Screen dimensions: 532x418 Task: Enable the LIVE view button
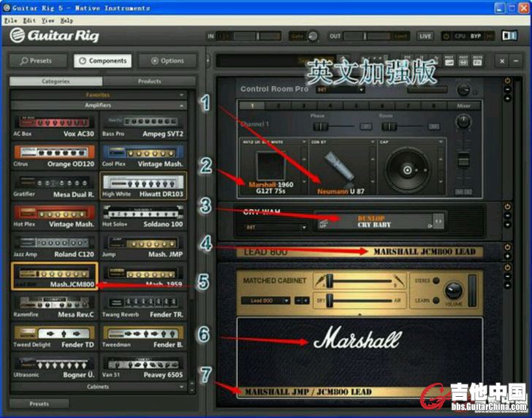425,36
